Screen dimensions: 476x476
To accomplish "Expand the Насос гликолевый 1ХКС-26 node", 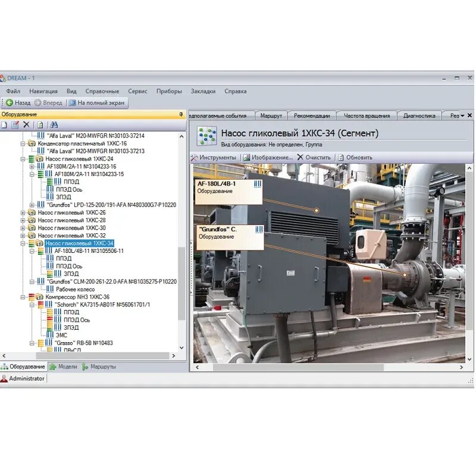I will tap(23, 212).
